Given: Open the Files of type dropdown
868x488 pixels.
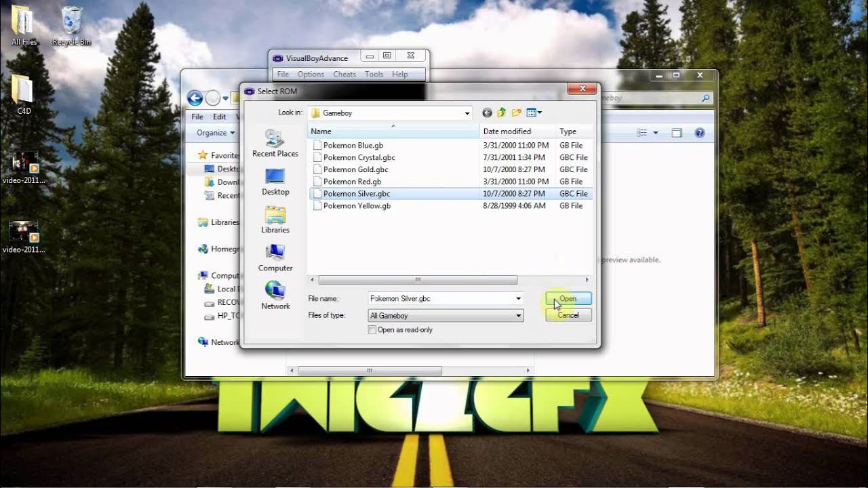Looking at the screenshot, I should tap(446, 316).
